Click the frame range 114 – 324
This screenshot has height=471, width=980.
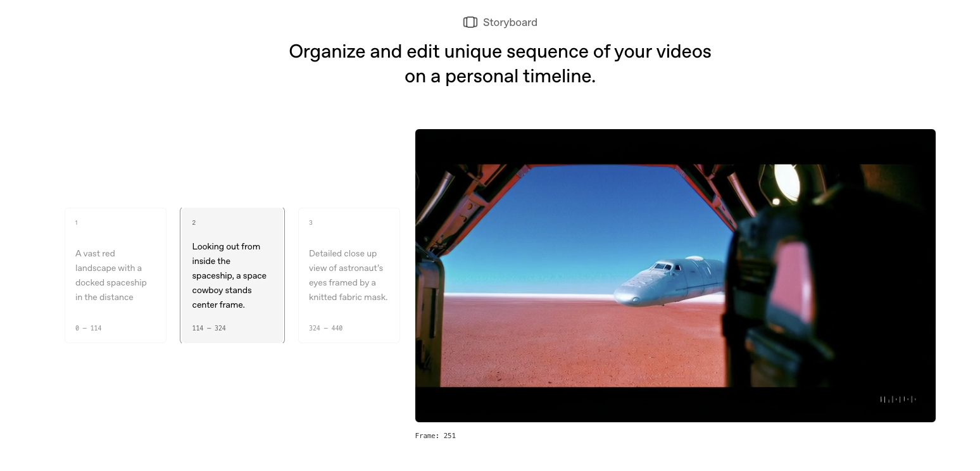click(209, 328)
